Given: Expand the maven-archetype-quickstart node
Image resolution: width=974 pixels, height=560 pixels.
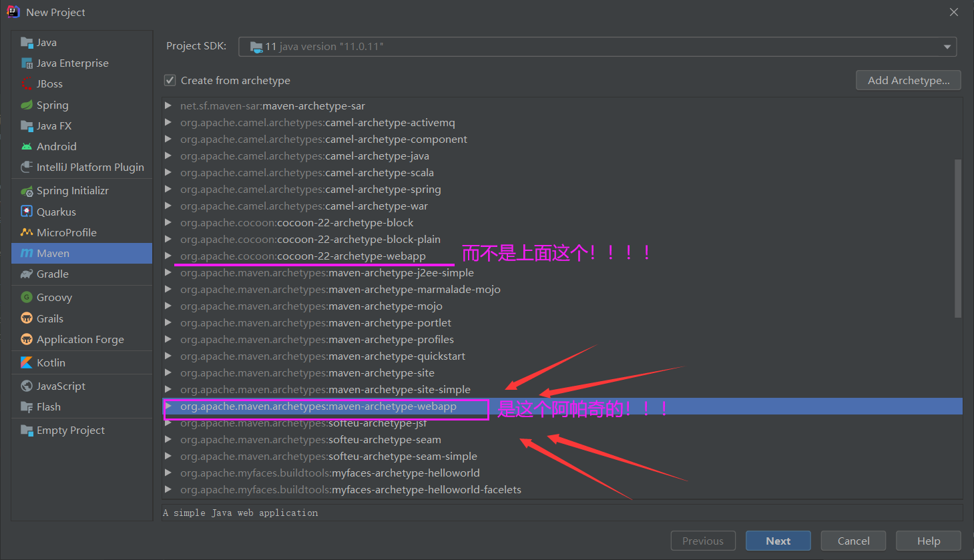Looking at the screenshot, I should click(168, 356).
